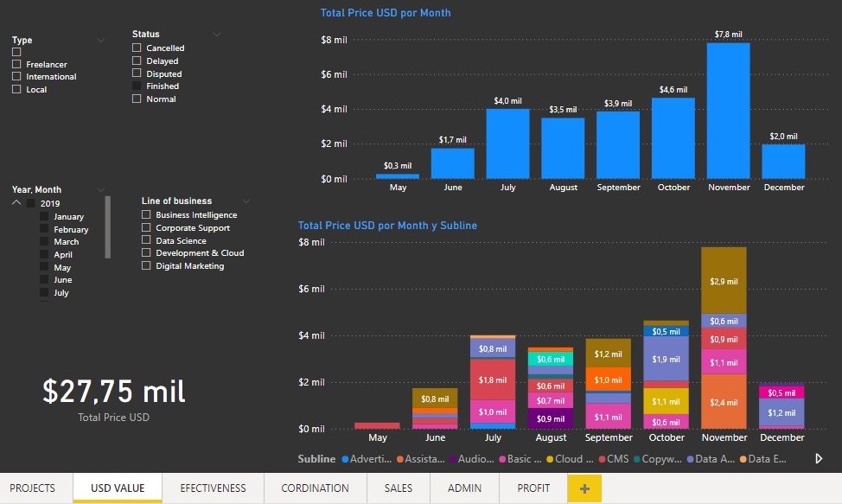Image resolution: width=842 pixels, height=504 pixels.
Task: Open the Type slicer dropdown chevron
Action: click(101, 41)
